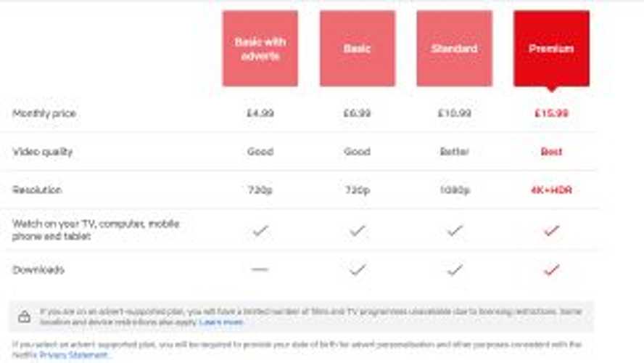Viewport: 644px width, 363px height.
Task: Click device-support checkmark in Standard column
Action: (x=454, y=230)
